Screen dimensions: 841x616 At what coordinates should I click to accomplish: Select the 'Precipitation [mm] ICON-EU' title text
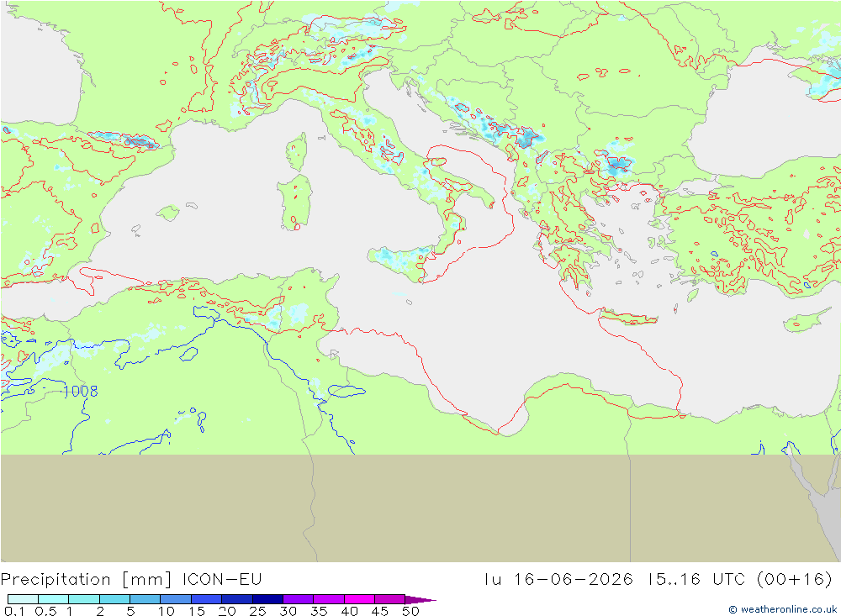tap(131, 580)
